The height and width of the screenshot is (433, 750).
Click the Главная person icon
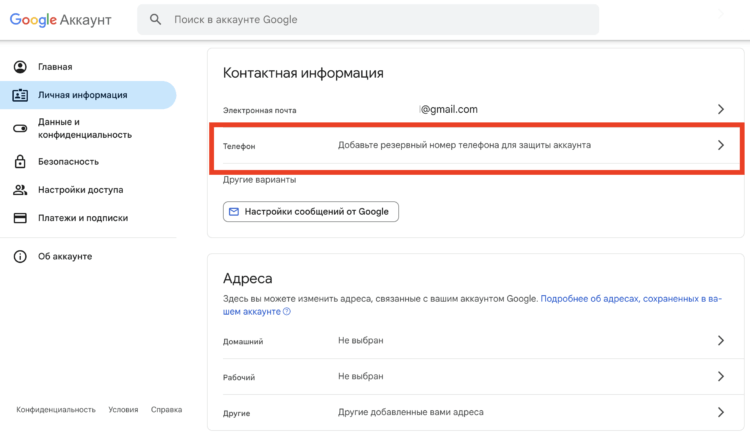click(x=20, y=67)
